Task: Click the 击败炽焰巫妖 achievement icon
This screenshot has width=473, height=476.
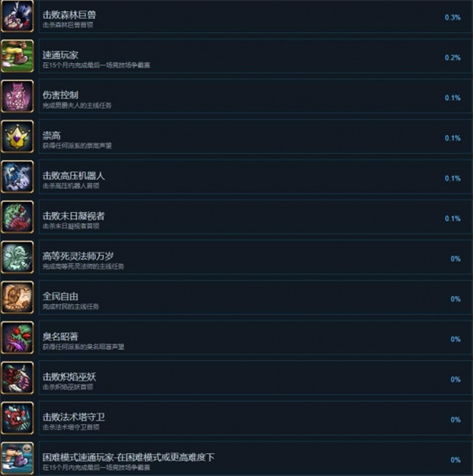Action: click(17, 378)
